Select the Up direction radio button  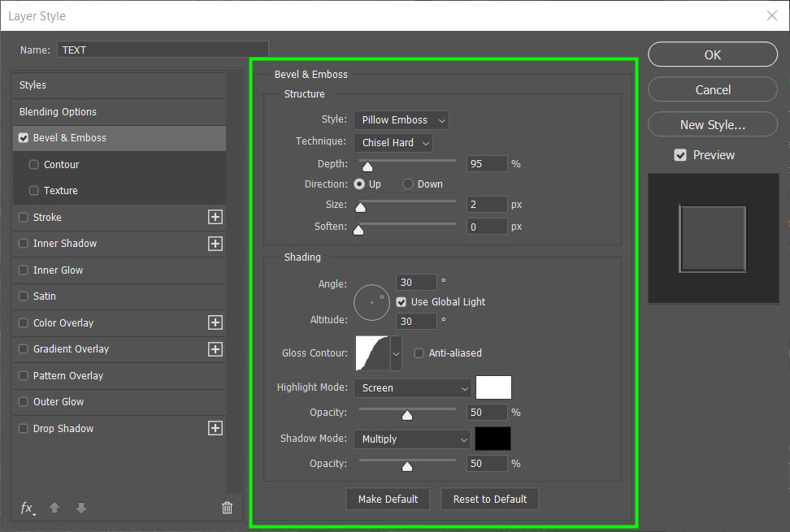pyautogui.click(x=359, y=184)
